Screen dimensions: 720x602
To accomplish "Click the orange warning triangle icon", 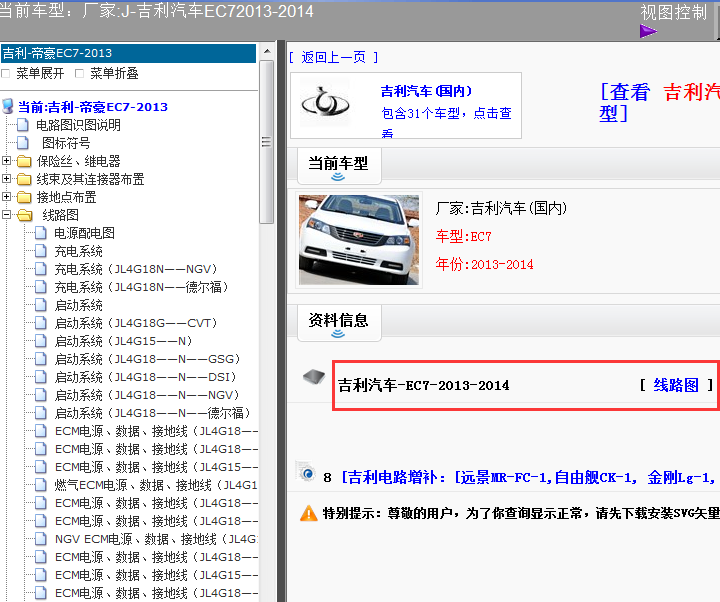I will point(309,513).
